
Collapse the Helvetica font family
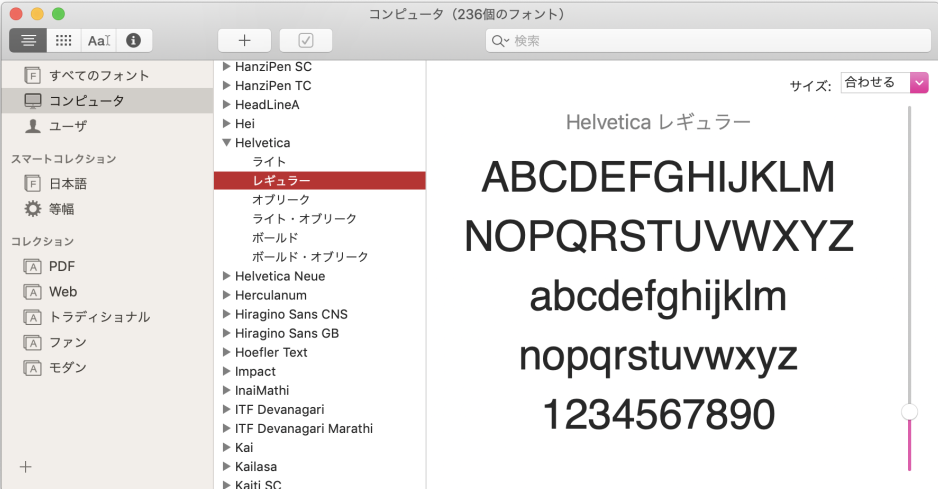[x=227, y=143]
